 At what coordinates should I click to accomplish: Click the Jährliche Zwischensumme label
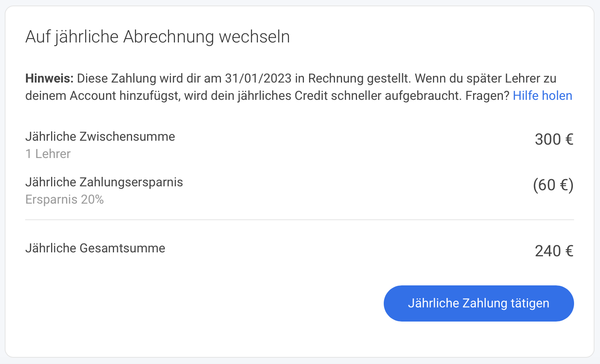100,136
